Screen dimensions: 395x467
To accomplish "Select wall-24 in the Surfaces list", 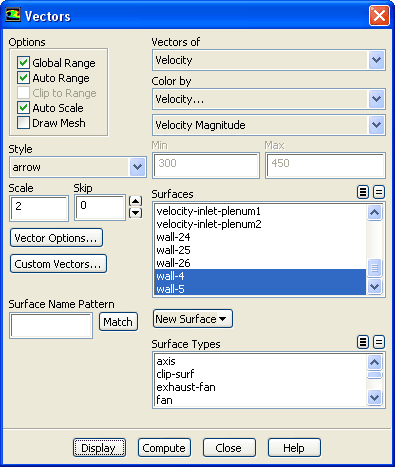I will (x=260, y=237).
